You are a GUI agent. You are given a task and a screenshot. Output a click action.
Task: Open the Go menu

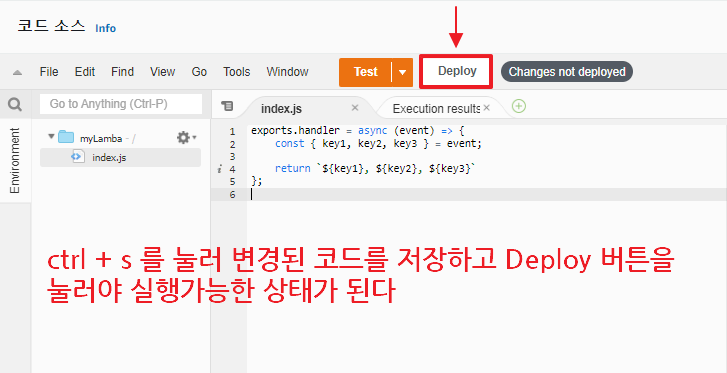point(199,72)
